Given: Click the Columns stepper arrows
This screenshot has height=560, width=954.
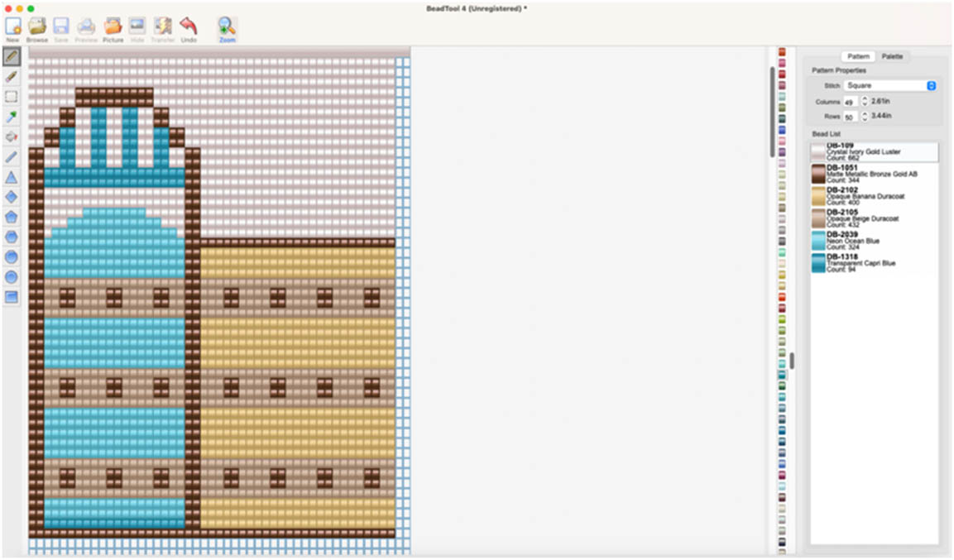Looking at the screenshot, I should 865,101.
